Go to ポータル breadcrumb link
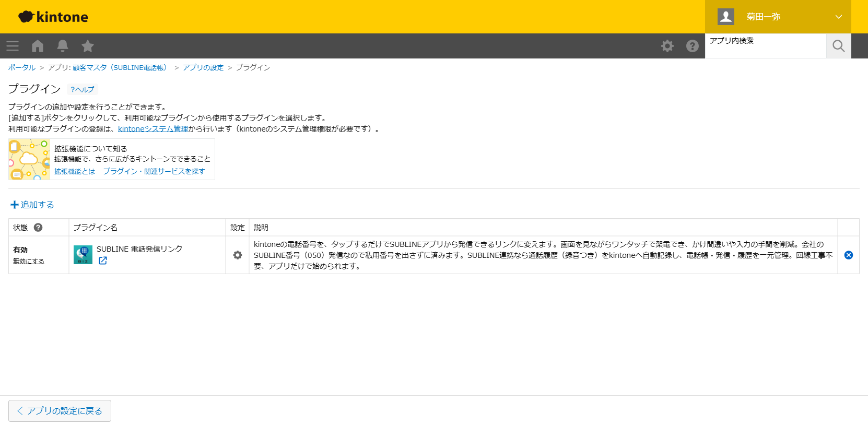Screen dimensions: 868x426 [22, 67]
